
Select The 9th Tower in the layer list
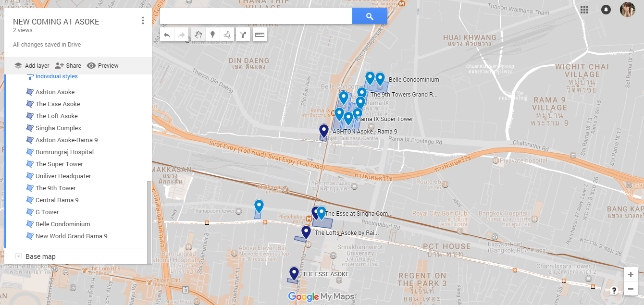56,188
